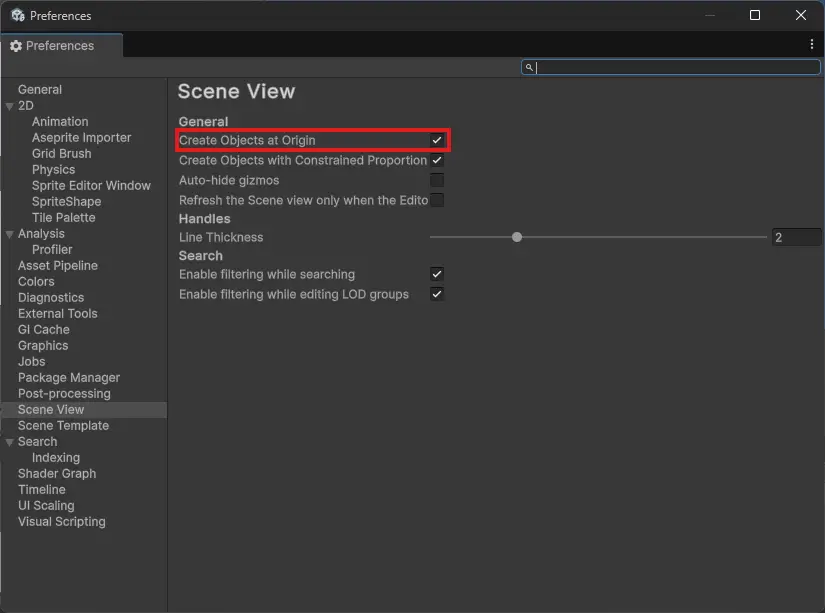Screen dimensions: 825x613
Task: Select 2D in the sidebar
Action: (x=26, y=106)
